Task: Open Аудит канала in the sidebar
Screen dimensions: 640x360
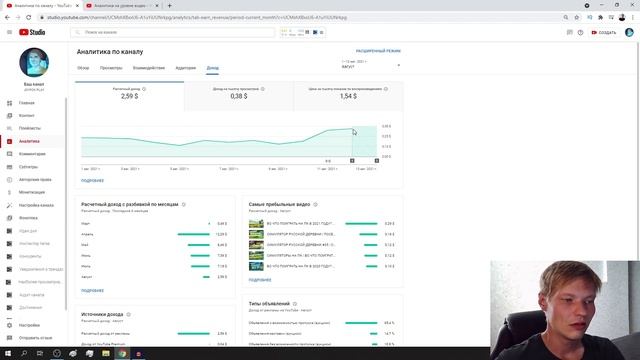Action: coord(31,295)
